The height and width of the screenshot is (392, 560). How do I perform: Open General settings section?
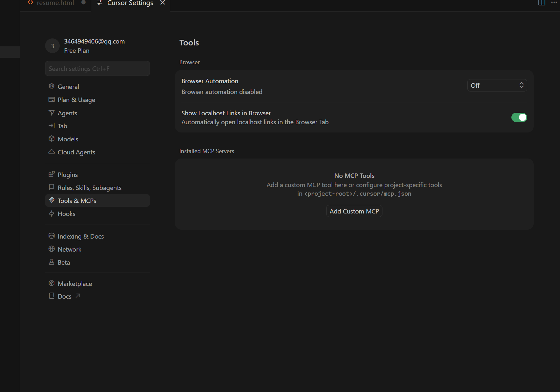tap(98, 87)
